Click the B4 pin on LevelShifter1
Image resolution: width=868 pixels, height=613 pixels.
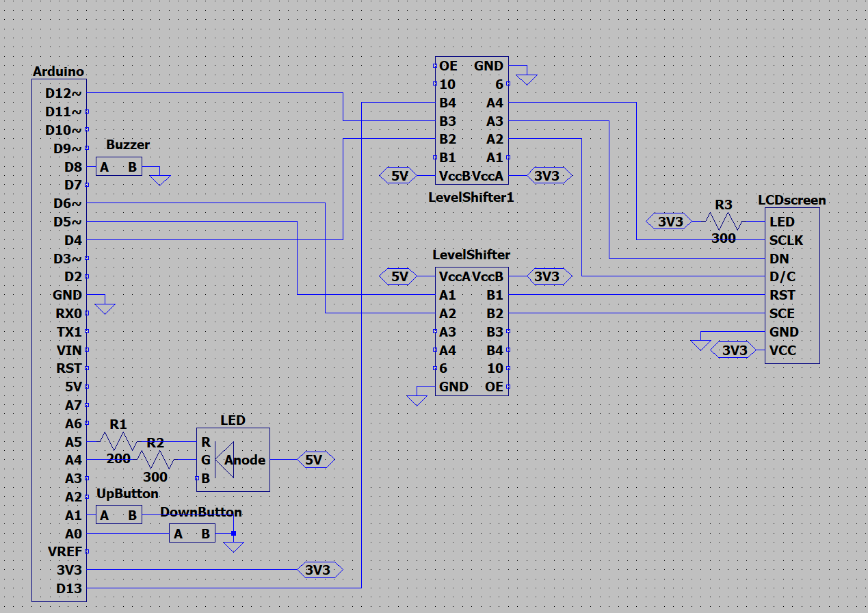point(448,103)
